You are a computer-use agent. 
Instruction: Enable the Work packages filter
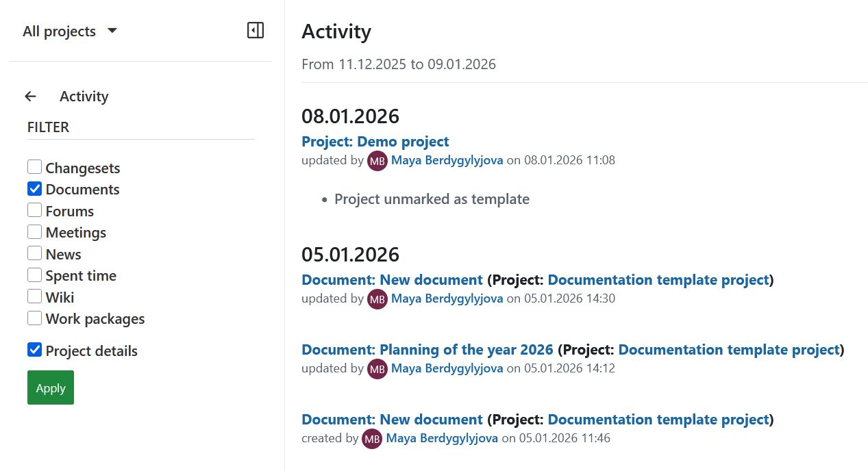tap(34, 318)
